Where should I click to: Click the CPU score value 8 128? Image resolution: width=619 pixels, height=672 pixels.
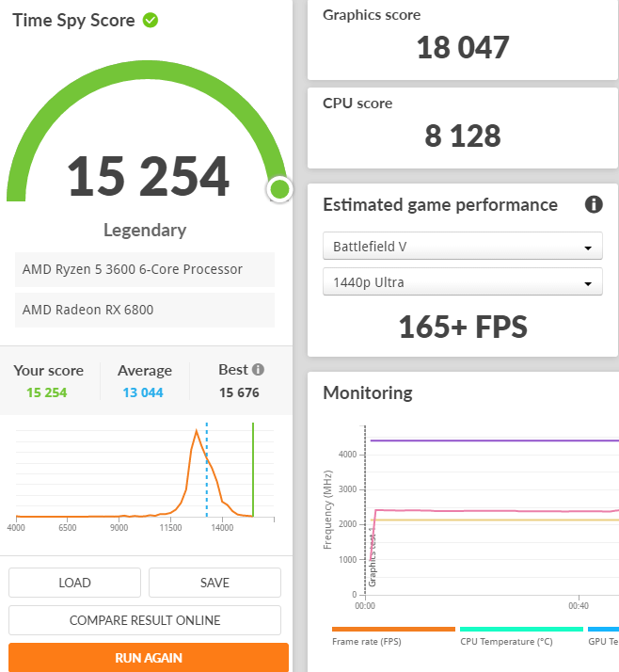click(x=463, y=136)
